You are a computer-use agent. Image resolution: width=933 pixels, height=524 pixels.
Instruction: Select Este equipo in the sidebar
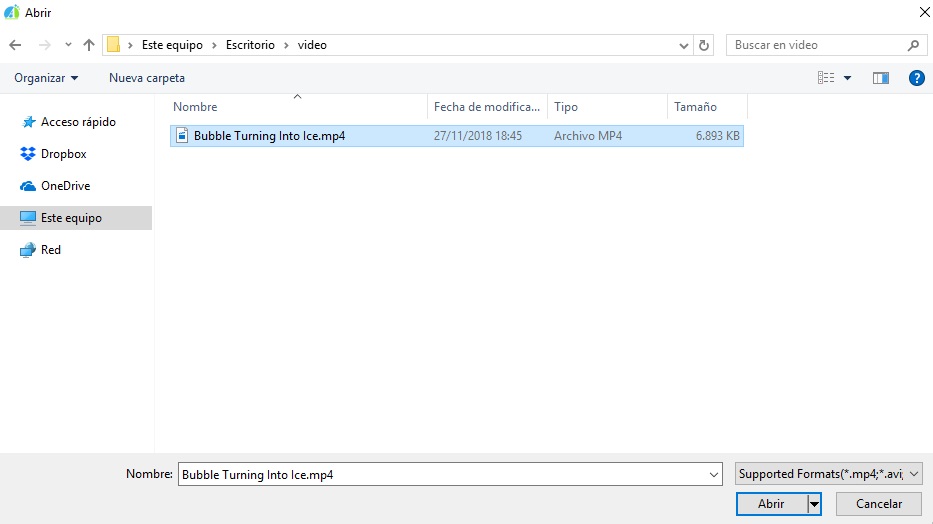pos(76,218)
